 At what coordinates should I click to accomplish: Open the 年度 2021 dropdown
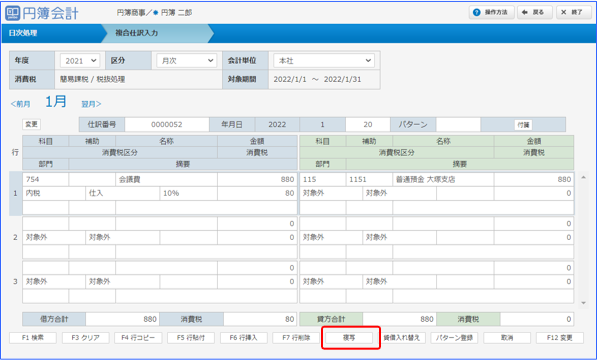80,61
